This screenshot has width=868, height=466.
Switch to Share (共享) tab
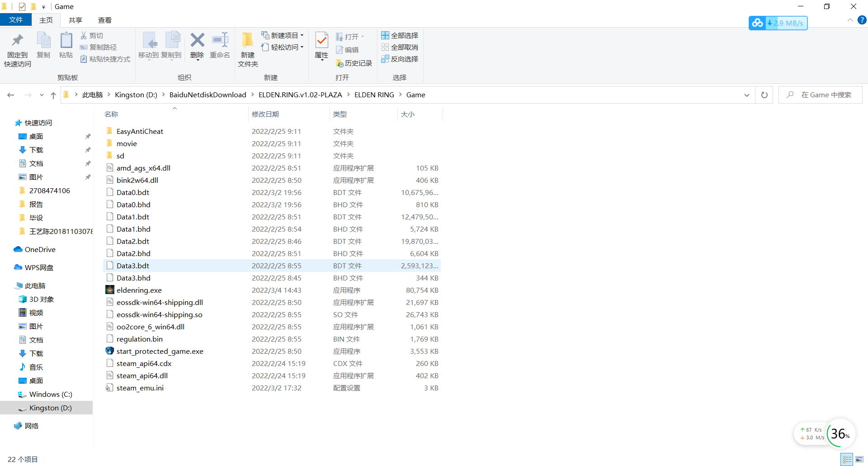click(75, 20)
